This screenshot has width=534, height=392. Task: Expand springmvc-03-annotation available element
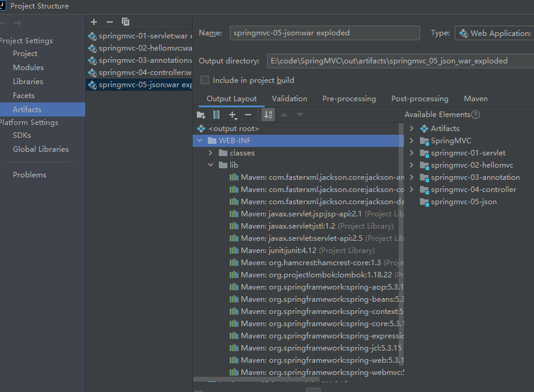pos(411,177)
